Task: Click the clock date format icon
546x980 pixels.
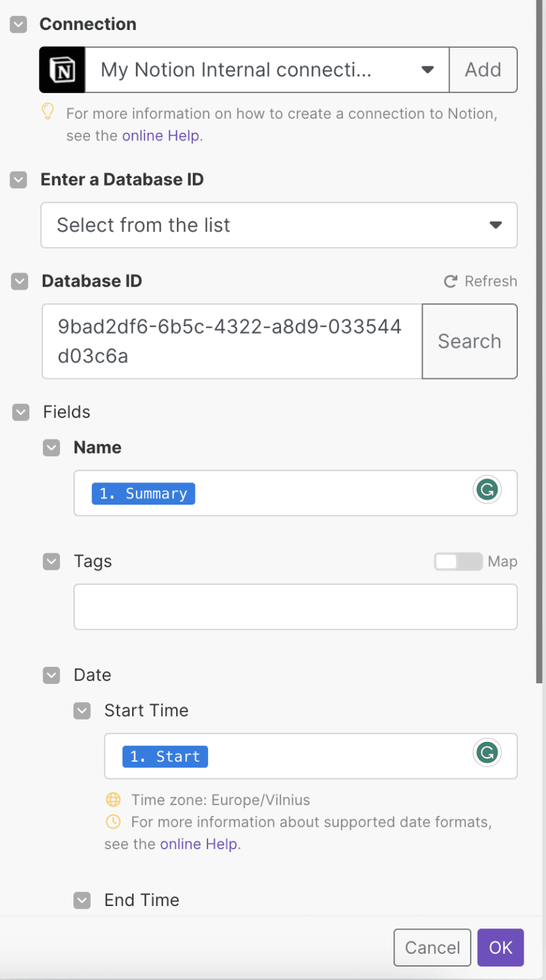Action: click(x=113, y=821)
